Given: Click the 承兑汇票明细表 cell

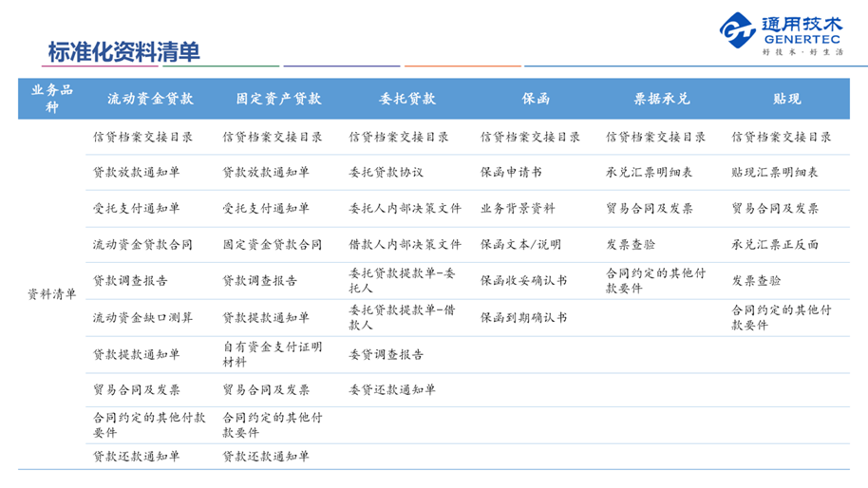Looking at the screenshot, I should tap(649, 173).
